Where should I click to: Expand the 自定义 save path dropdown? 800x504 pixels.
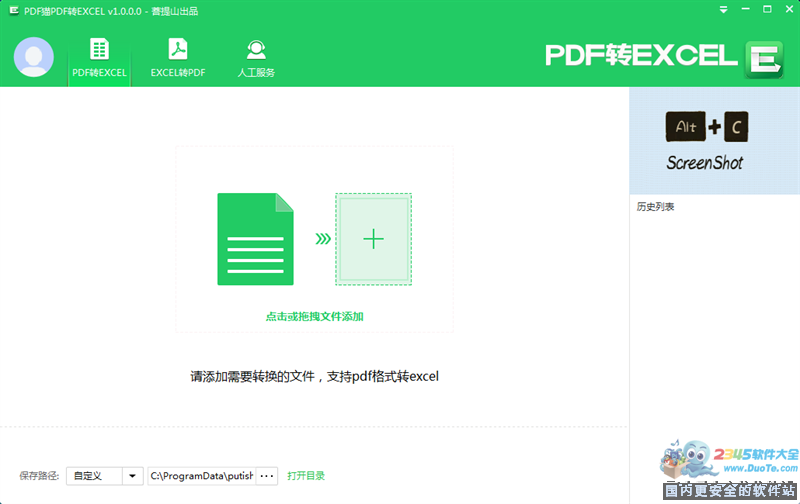132,476
